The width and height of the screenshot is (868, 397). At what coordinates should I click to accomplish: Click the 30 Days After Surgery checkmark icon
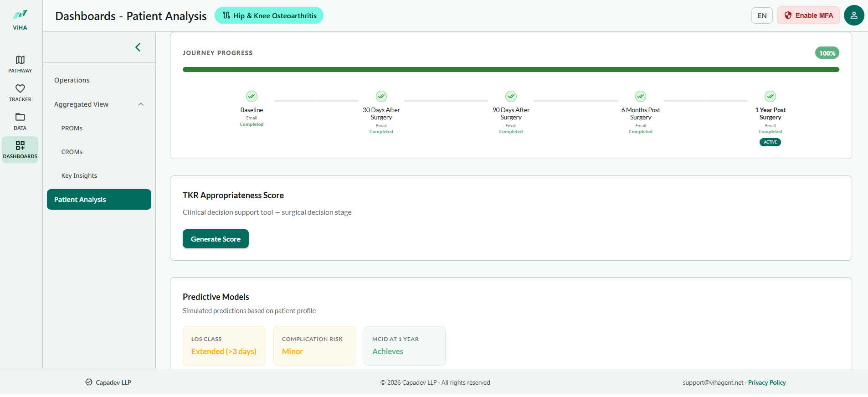pos(381,96)
